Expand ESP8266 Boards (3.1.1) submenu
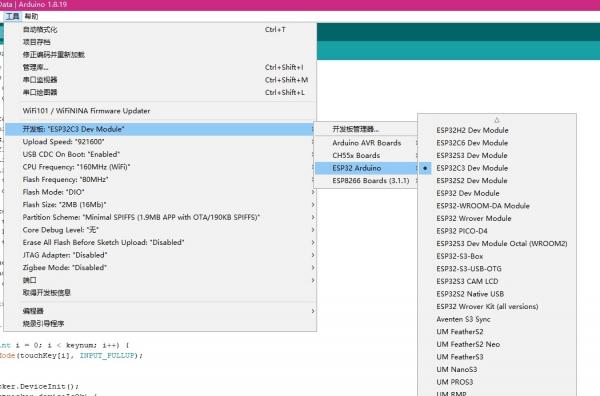The height and width of the screenshot is (396, 600). tap(366, 181)
